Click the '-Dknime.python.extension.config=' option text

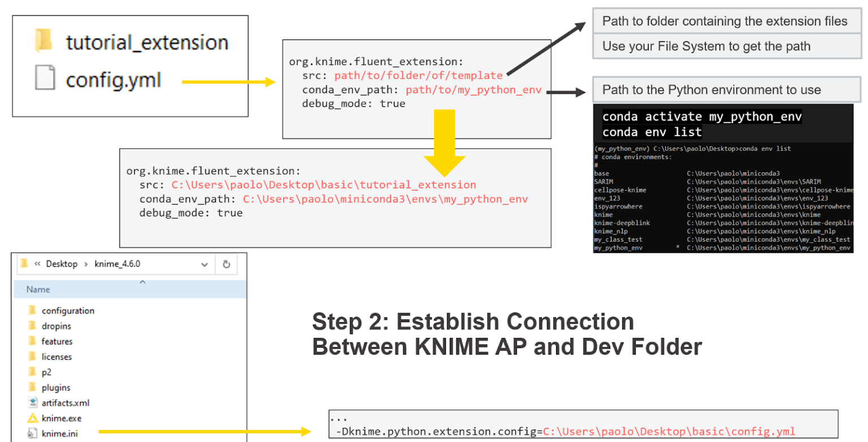pyautogui.click(x=439, y=431)
